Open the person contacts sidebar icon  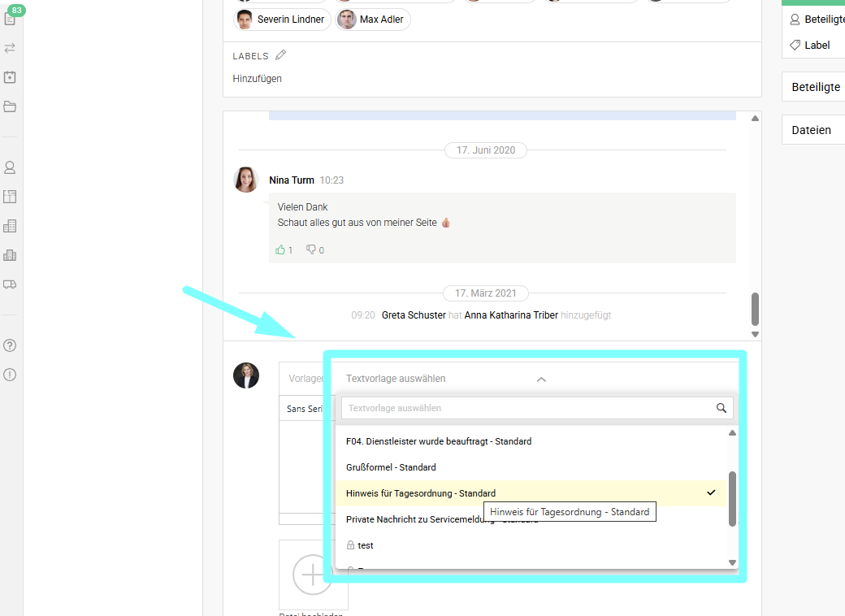click(x=10, y=167)
